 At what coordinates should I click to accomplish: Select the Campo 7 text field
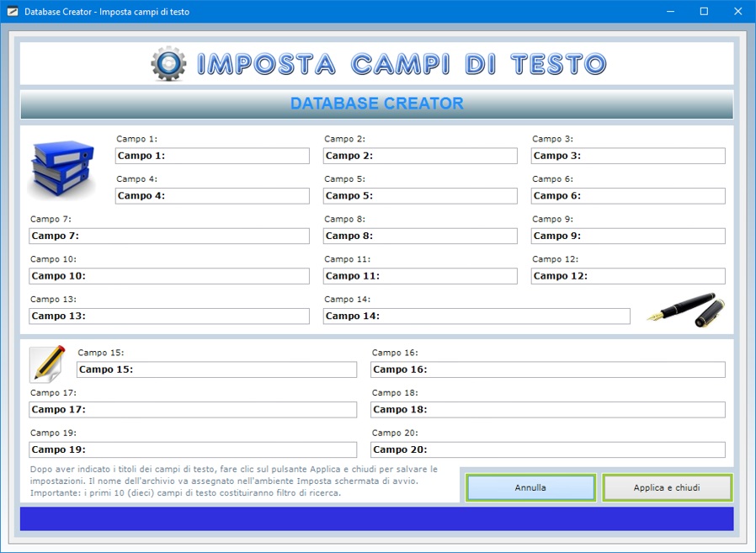click(169, 236)
